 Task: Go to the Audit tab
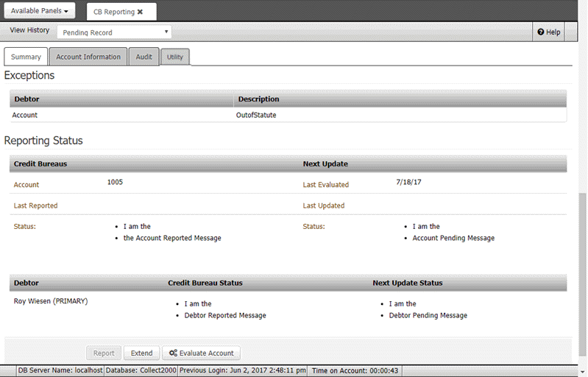(x=144, y=57)
